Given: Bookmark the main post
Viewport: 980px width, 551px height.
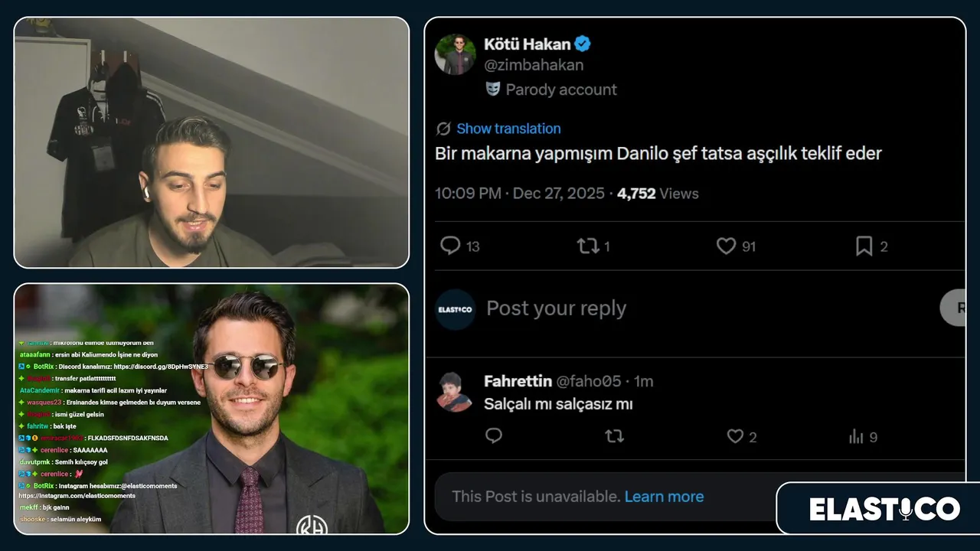Looking at the screenshot, I should pos(864,246).
